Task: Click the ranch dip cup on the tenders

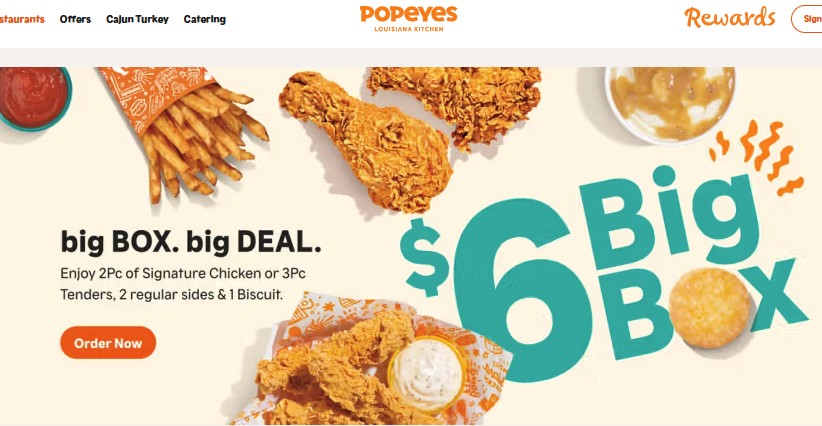Action: (x=426, y=373)
